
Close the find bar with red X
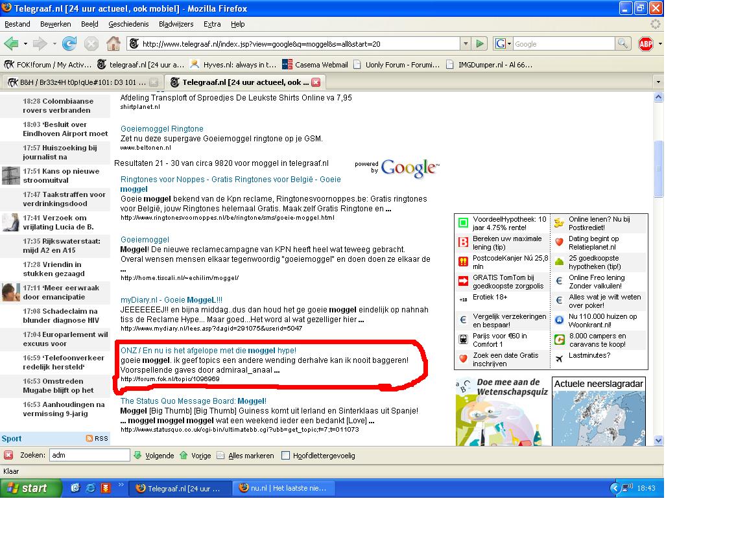tap(8, 455)
